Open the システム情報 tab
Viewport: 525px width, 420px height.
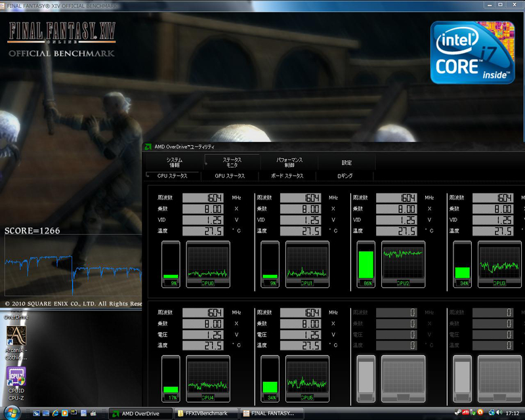[175, 163]
